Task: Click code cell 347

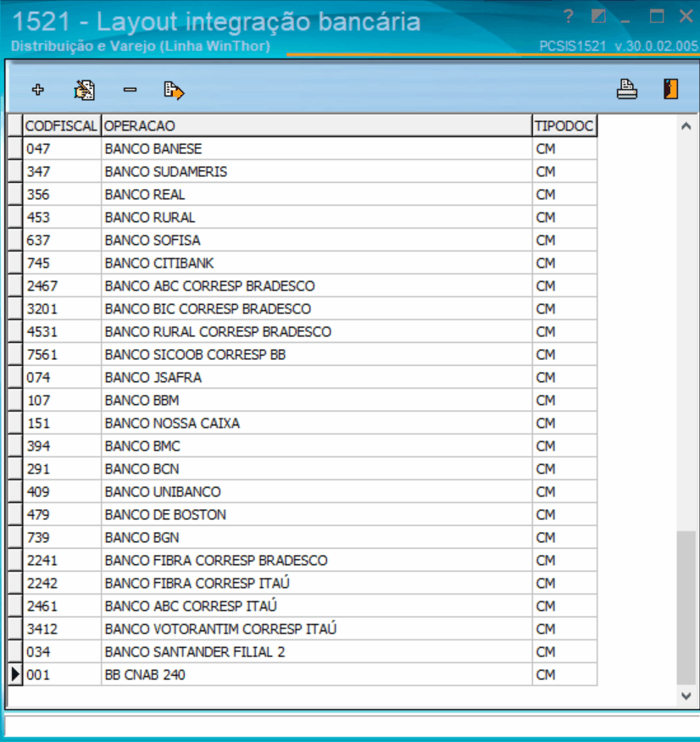Action: coord(62,171)
